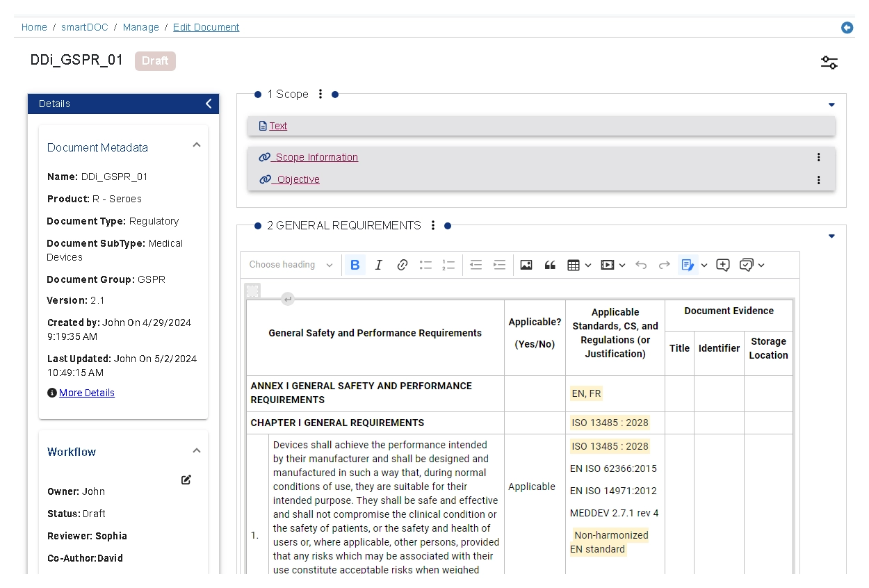Click the add comment icon
The height and width of the screenshot is (588, 869).
723,265
